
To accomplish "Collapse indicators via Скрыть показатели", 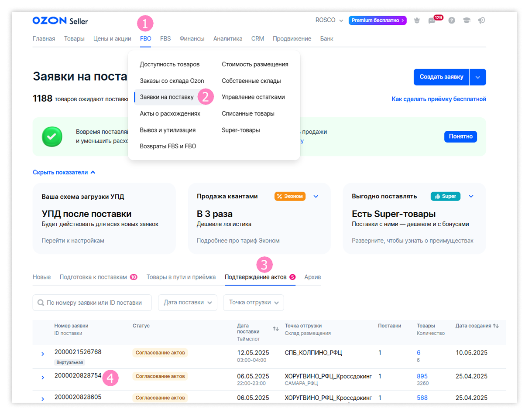I will click(64, 172).
